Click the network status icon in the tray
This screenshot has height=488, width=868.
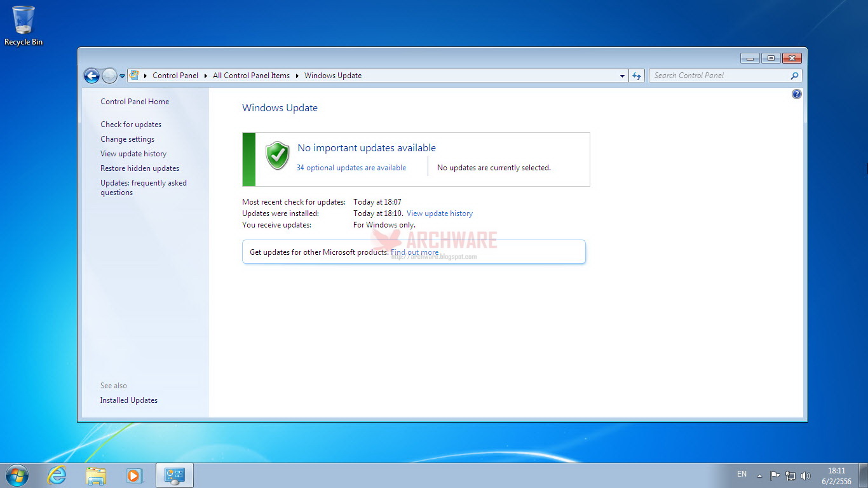[790, 475]
